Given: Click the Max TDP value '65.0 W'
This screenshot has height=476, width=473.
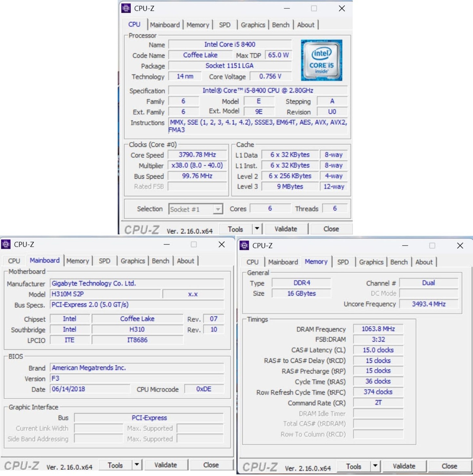Looking at the screenshot, I should click(x=278, y=55).
